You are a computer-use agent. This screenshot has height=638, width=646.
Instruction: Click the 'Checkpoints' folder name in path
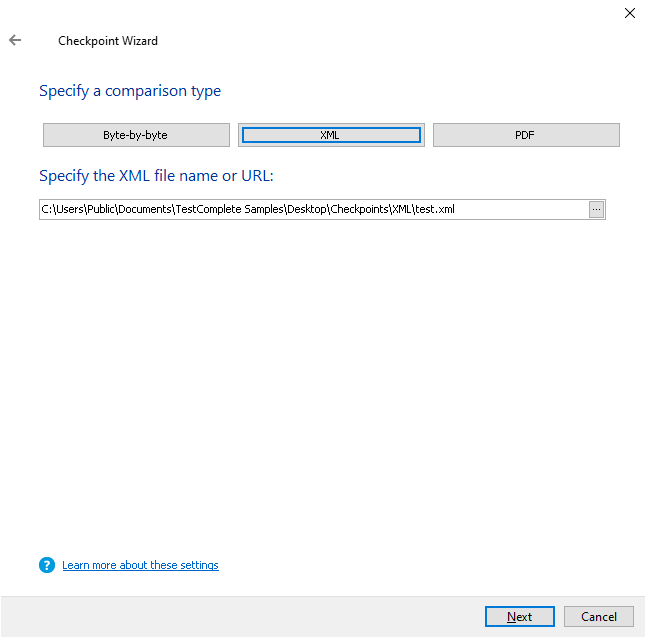pyautogui.click(x=359, y=209)
